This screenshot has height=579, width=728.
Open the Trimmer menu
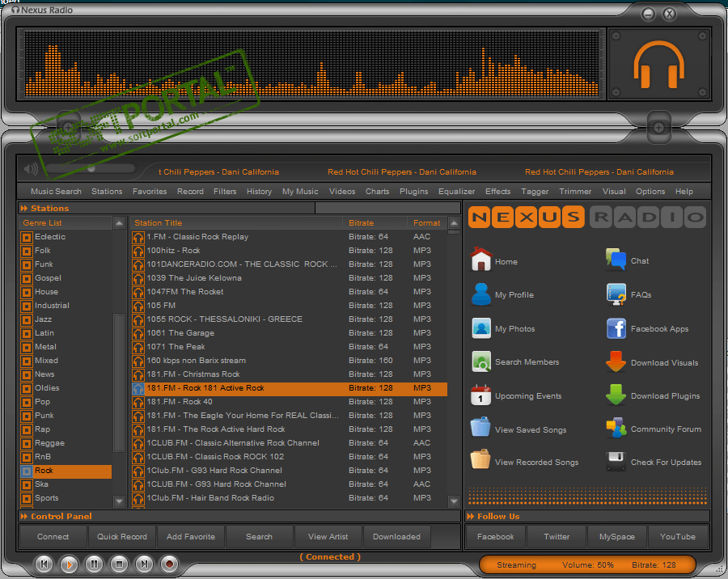pos(575,192)
